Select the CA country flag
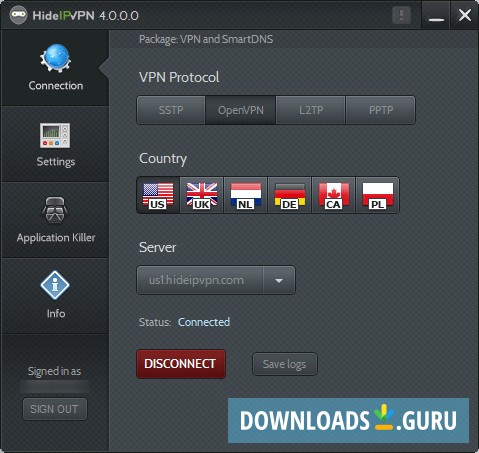 click(334, 195)
